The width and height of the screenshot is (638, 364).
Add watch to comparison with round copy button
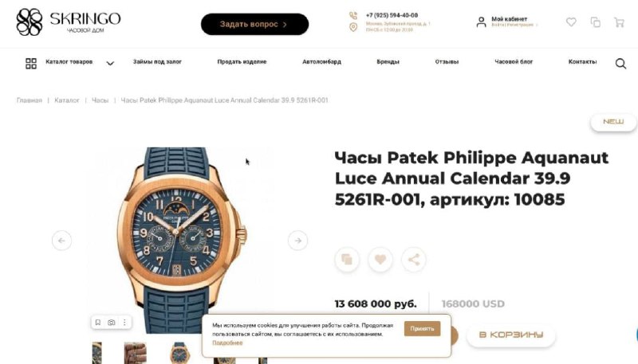(347, 259)
